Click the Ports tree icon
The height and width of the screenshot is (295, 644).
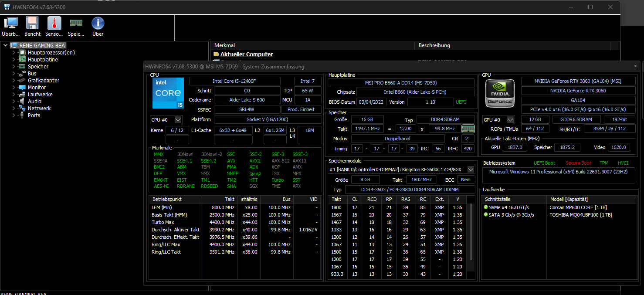pos(22,115)
